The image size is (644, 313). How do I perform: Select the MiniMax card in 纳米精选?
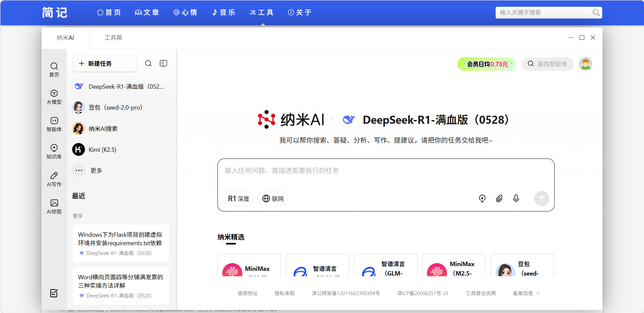tap(249, 265)
